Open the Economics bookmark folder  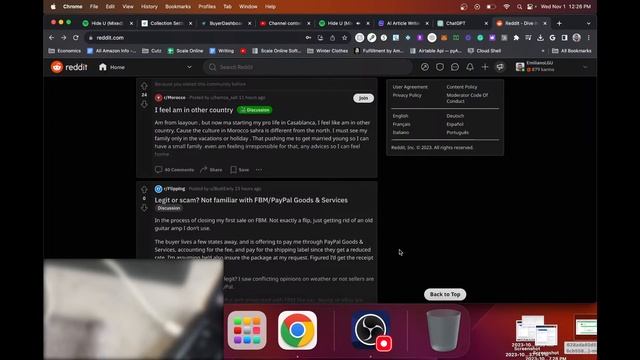point(64,51)
